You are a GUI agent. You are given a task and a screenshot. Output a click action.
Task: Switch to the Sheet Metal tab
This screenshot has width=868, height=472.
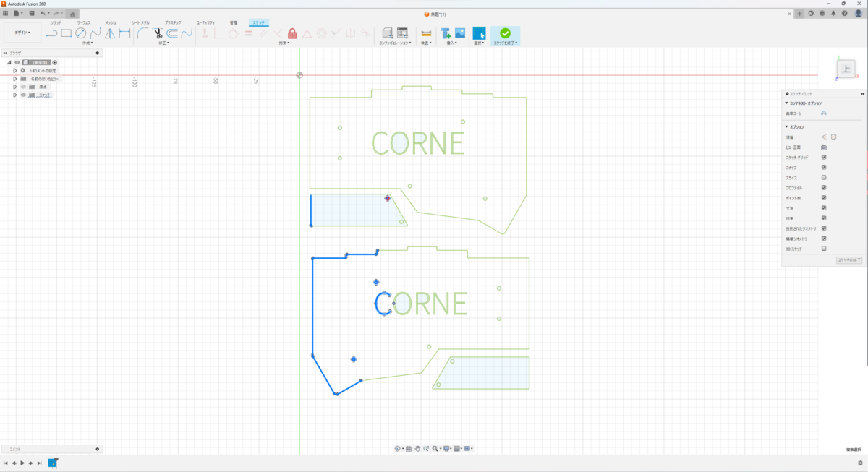pos(140,22)
